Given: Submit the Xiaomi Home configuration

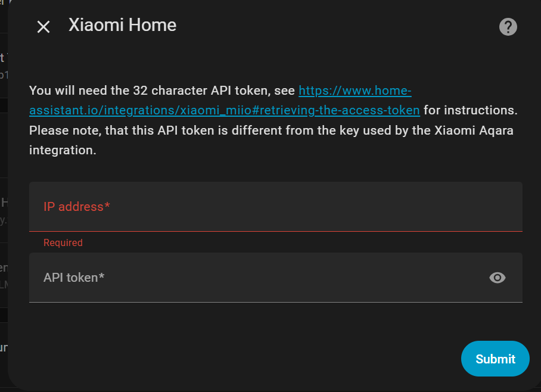Looking at the screenshot, I should click(495, 359).
